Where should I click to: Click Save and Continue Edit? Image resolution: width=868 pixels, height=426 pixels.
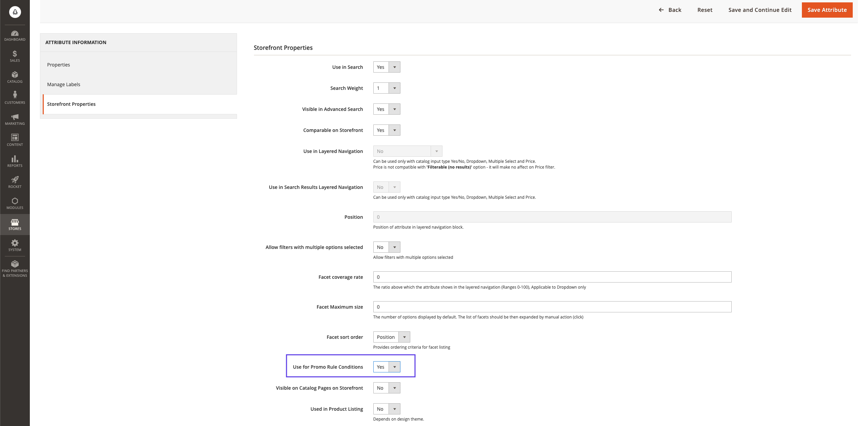tap(759, 10)
